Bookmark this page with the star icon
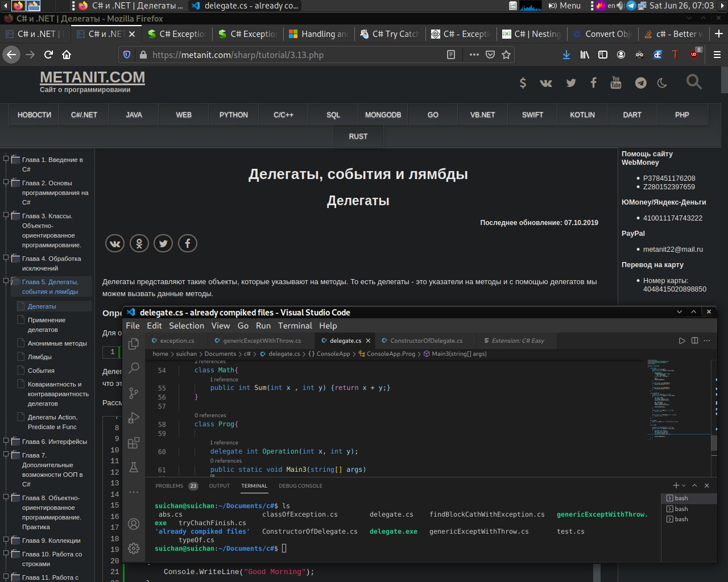 506,55
